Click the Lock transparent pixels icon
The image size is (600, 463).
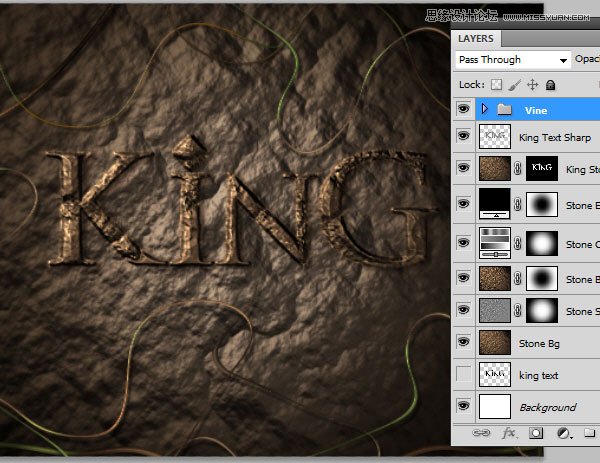496,85
